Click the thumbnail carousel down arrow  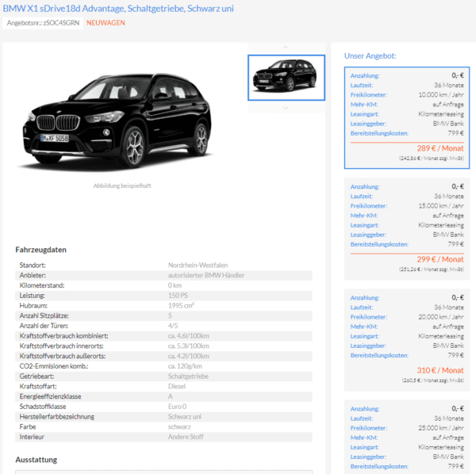coord(286,108)
